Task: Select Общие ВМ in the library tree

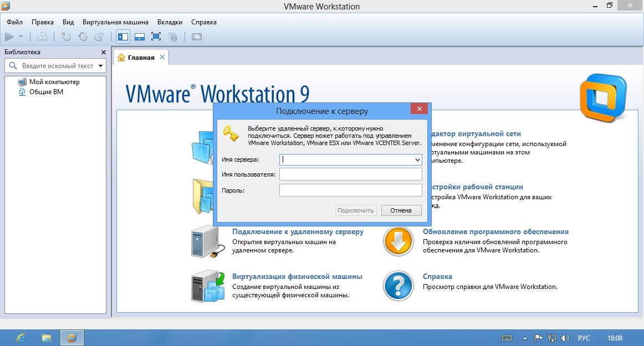Action: tap(40, 92)
